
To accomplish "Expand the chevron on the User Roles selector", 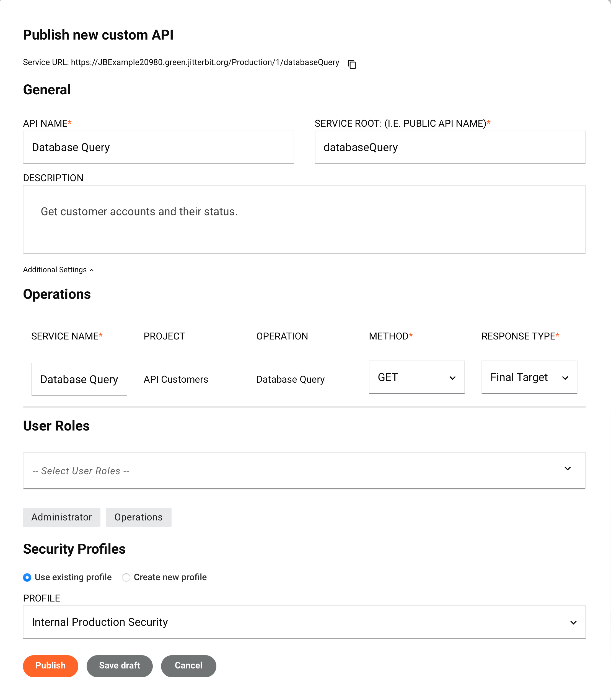I will coord(568,468).
